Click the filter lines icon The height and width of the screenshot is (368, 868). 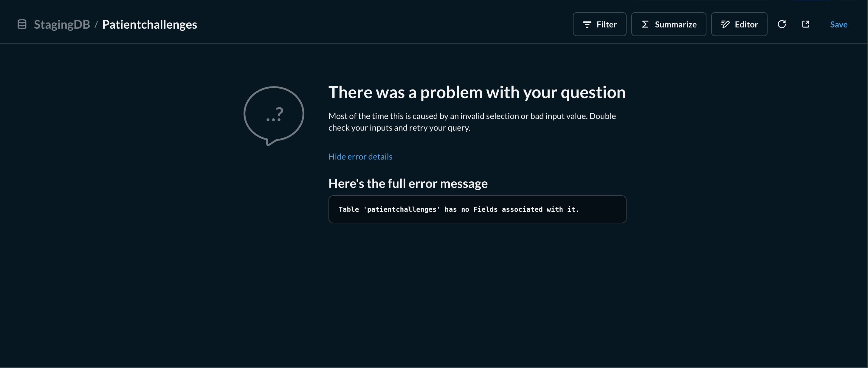click(x=587, y=24)
